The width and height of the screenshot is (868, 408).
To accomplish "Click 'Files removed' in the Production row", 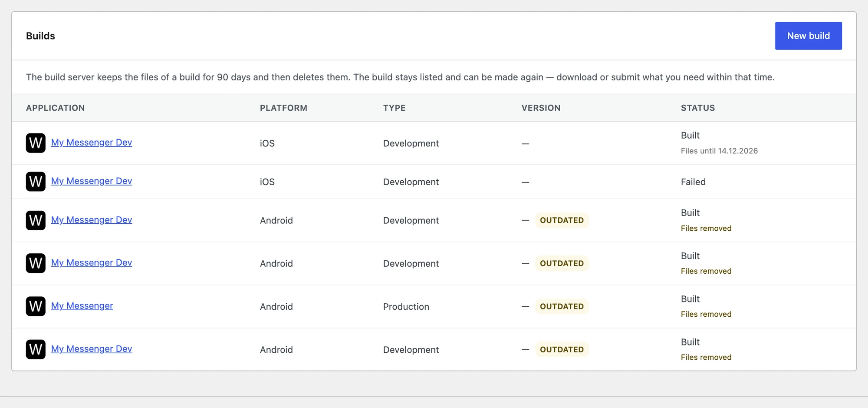I will 706,314.
